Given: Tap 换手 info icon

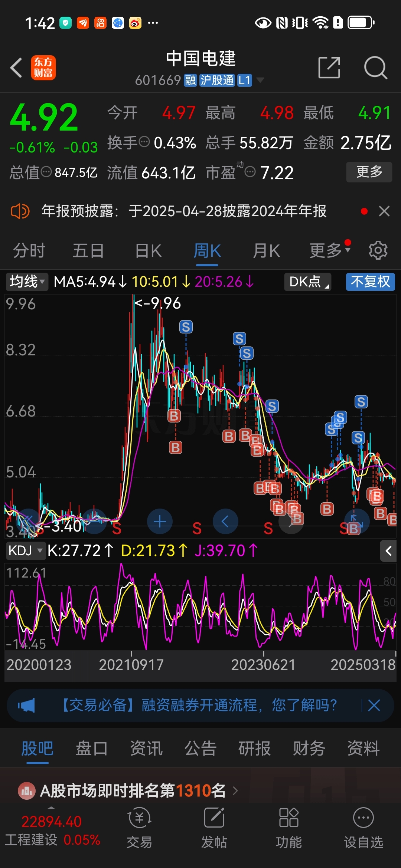Looking at the screenshot, I should pyautogui.click(x=144, y=142).
